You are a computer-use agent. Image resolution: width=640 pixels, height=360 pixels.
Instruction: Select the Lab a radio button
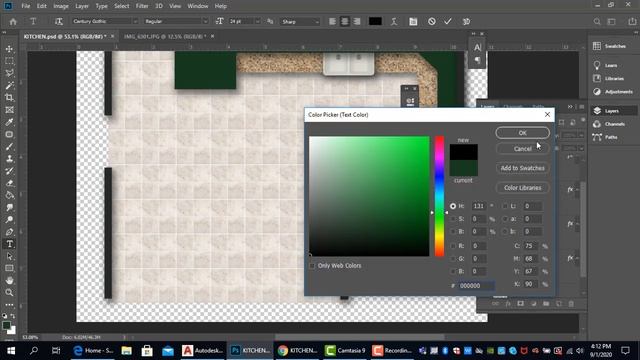pos(505,219)
